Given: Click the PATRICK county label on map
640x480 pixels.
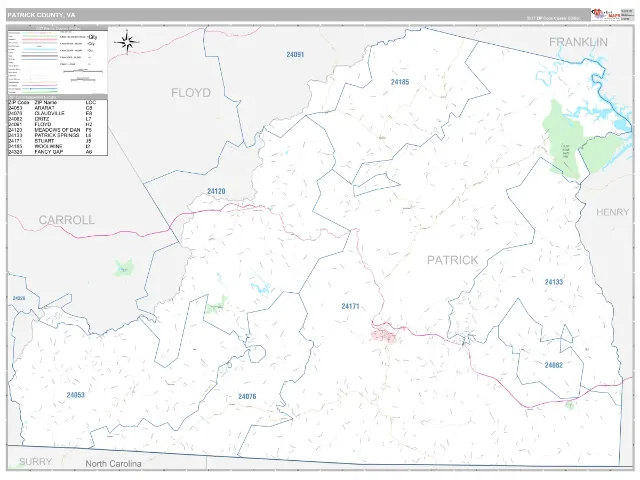Looking at the screenshot, I should (452, 260).
